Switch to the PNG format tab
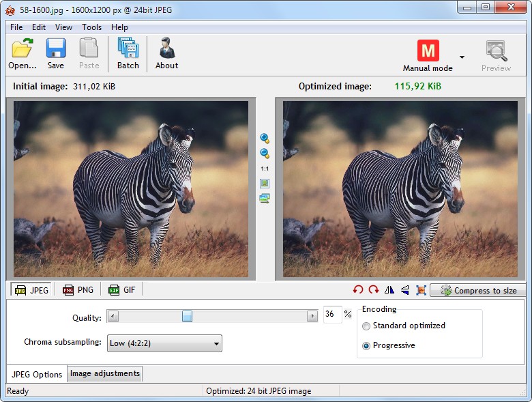Image resolution: width=532 pixels, height=402 pixels. pos(78,290)
